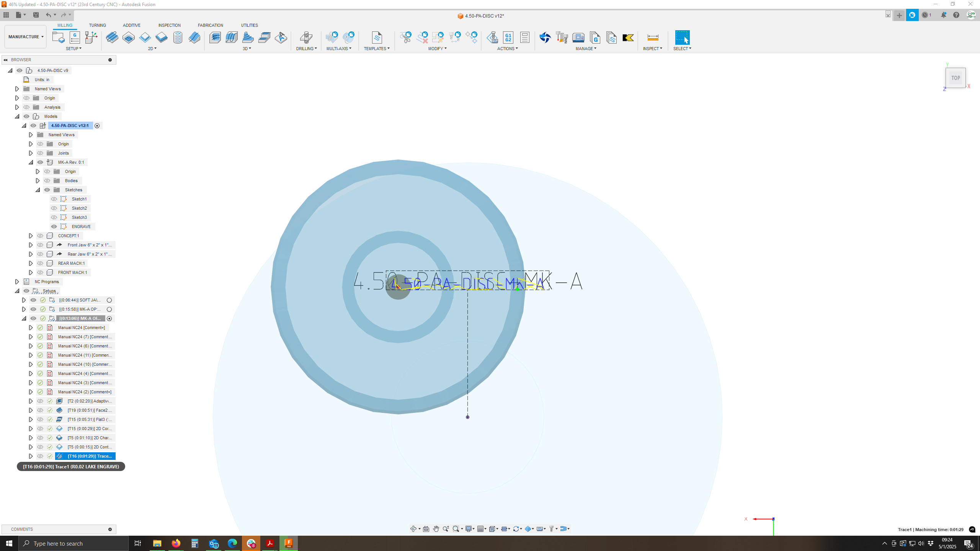Click the taskbar search box
Screen dimensions: 980x551
tap(73, 543)
